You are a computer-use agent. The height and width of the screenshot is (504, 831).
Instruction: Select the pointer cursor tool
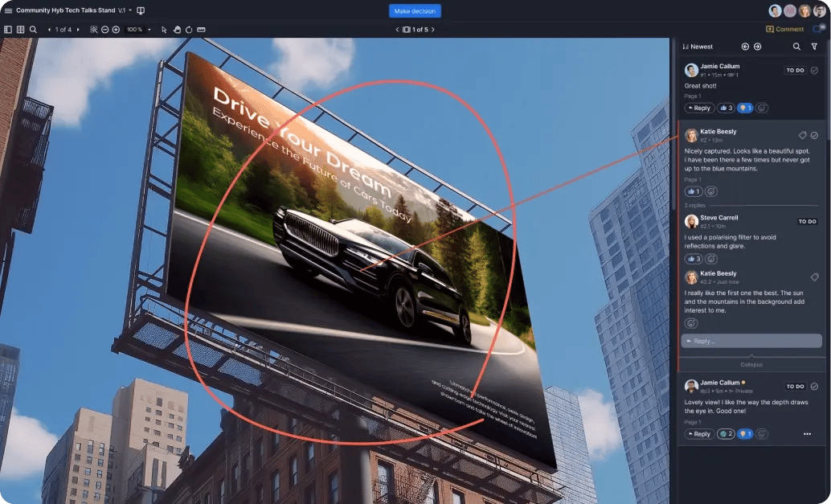tap(164, 30)
